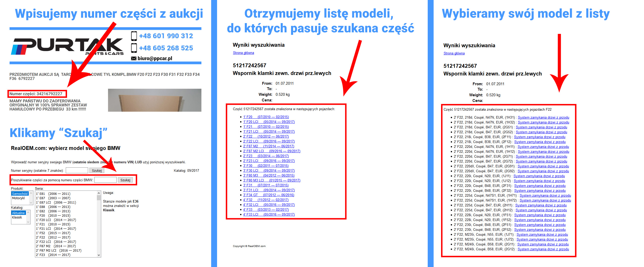
Task: Open System zamykania link for M240i B58 (2G12)
Action: [x=543, y=249]
